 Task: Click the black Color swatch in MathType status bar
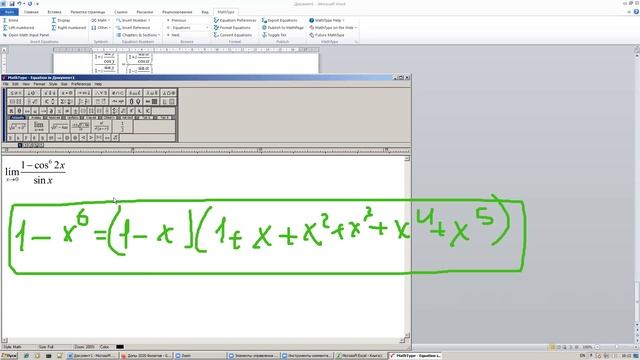tap(120, 347)
